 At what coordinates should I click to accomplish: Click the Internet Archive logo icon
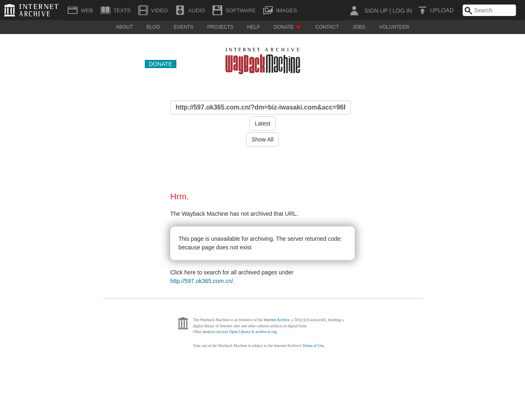9,10
